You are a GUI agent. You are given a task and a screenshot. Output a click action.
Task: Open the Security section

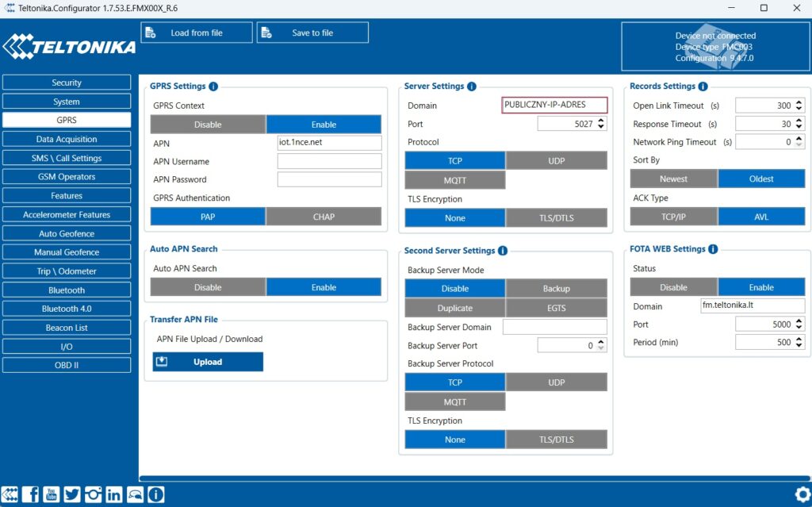coord(67,83)
